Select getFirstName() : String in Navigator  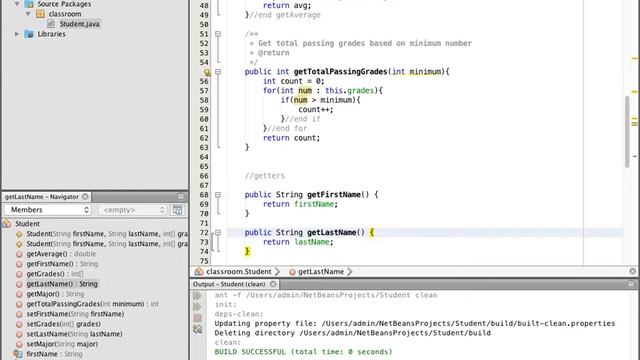tap(62, 264)
